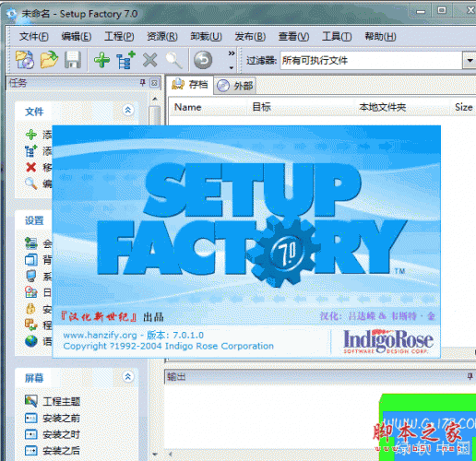Click the packages settings icon
The image size is (476, 461).
31,325
